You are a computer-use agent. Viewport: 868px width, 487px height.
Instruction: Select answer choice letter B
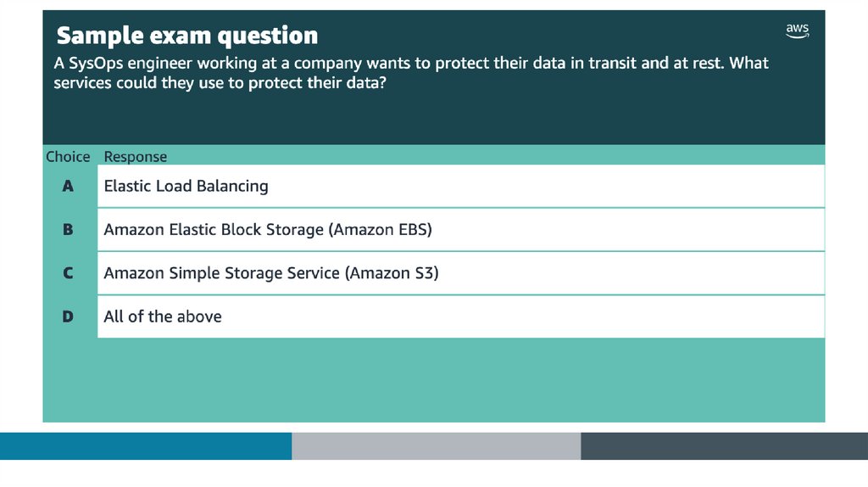pyautogui.click(x=68, y=229)
